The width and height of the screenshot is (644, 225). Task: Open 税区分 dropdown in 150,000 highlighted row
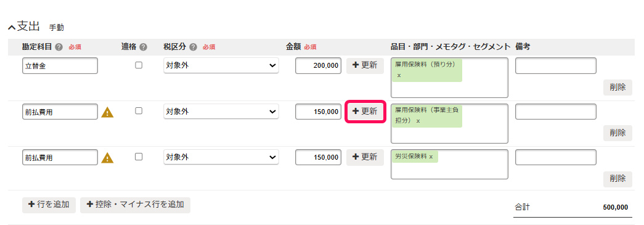pos(221,112)
